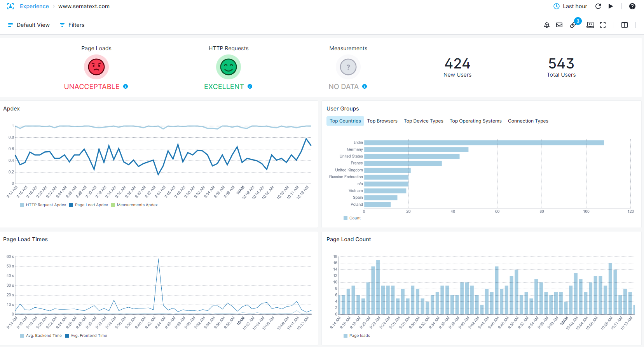The image size is (644, 347).
Task: Toggle the split-screen layout icon
Action: pos(625,25)
